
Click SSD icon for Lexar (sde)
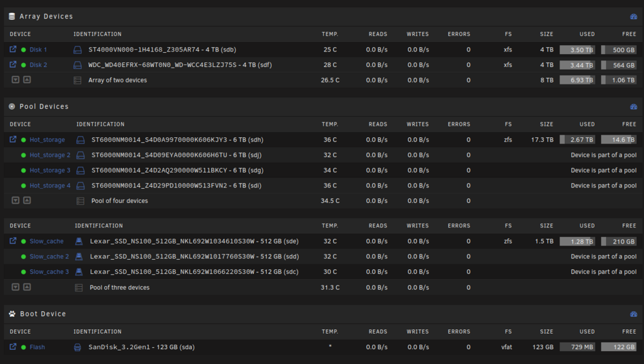pos(79,241)
